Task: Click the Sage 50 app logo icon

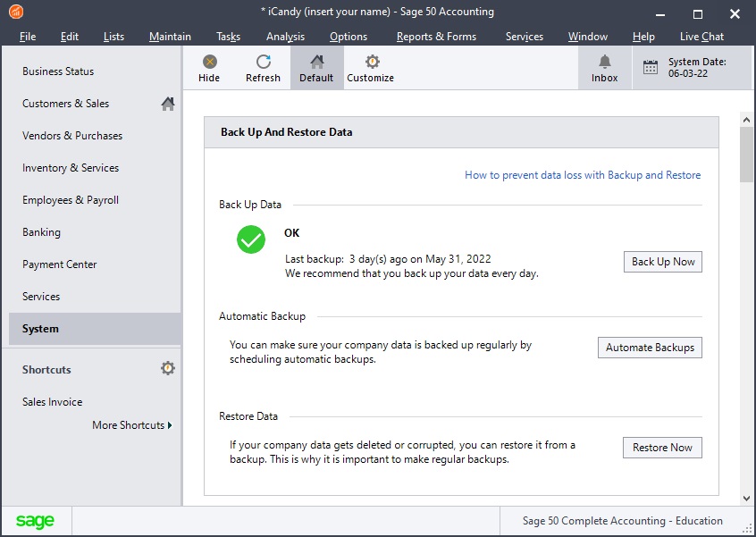Action: click(x=16, y=12)
